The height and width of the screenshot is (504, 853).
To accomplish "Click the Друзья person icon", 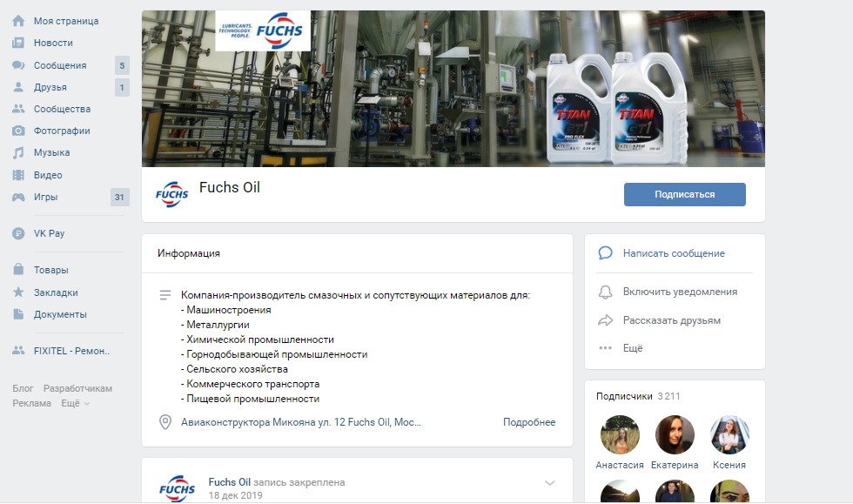I will (18, 87).
